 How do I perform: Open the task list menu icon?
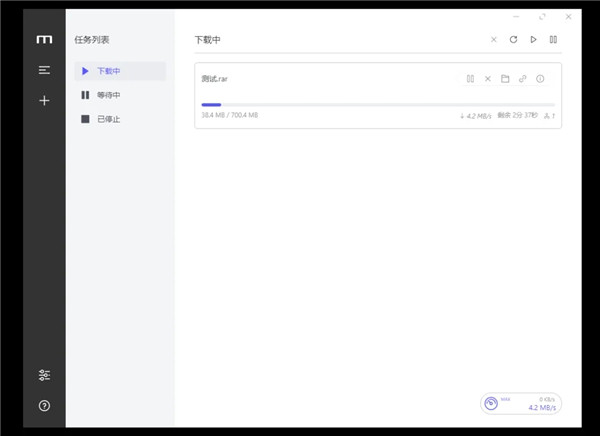pos(44,70)
